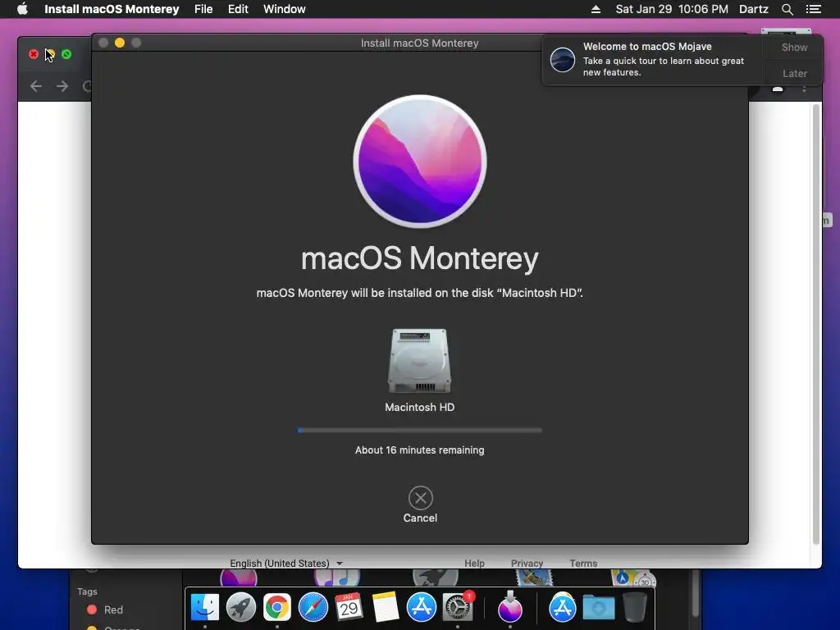Click Later on the Mojave welcome notification
The width and height of the screenshot is (840, 630).
(x=794, y=73)
